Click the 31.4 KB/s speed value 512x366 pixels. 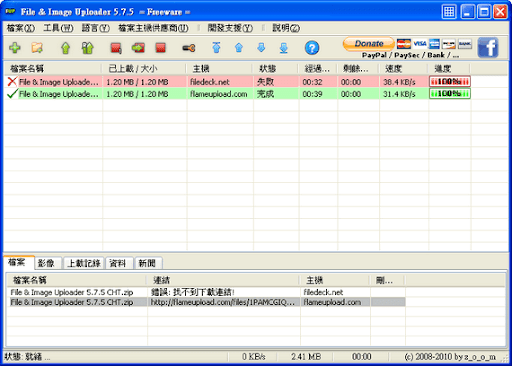pyautogui.click(x=399, y=94)
